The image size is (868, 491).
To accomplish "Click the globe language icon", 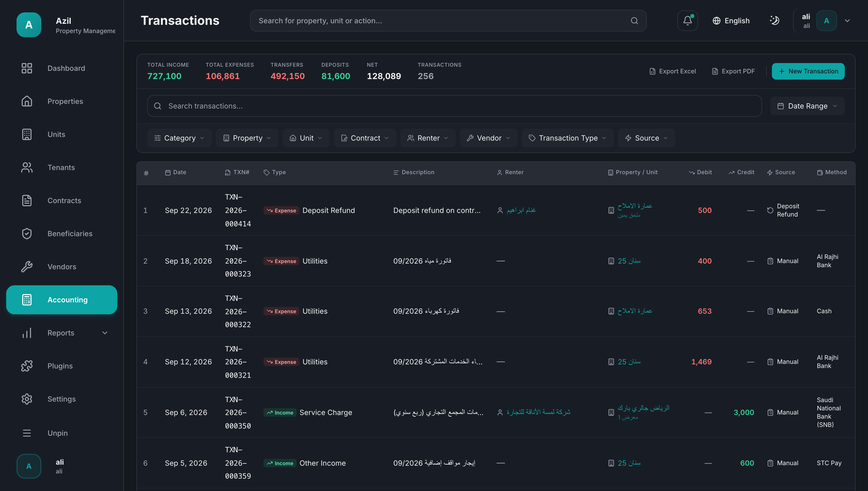I will (716, 21).
